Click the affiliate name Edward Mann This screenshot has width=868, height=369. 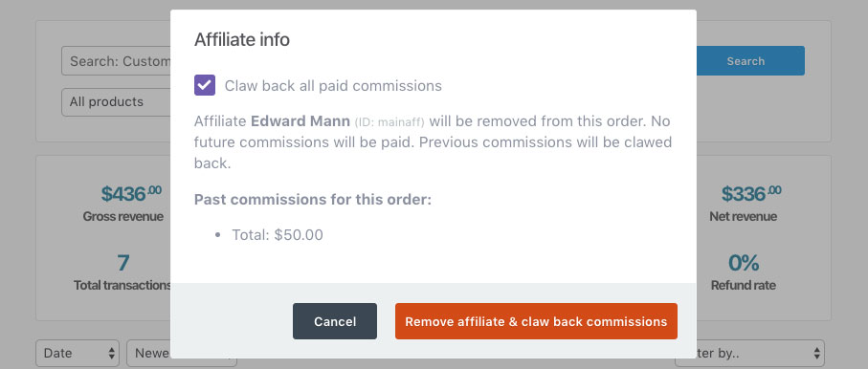pyautogui.click(x=300, y=120)
